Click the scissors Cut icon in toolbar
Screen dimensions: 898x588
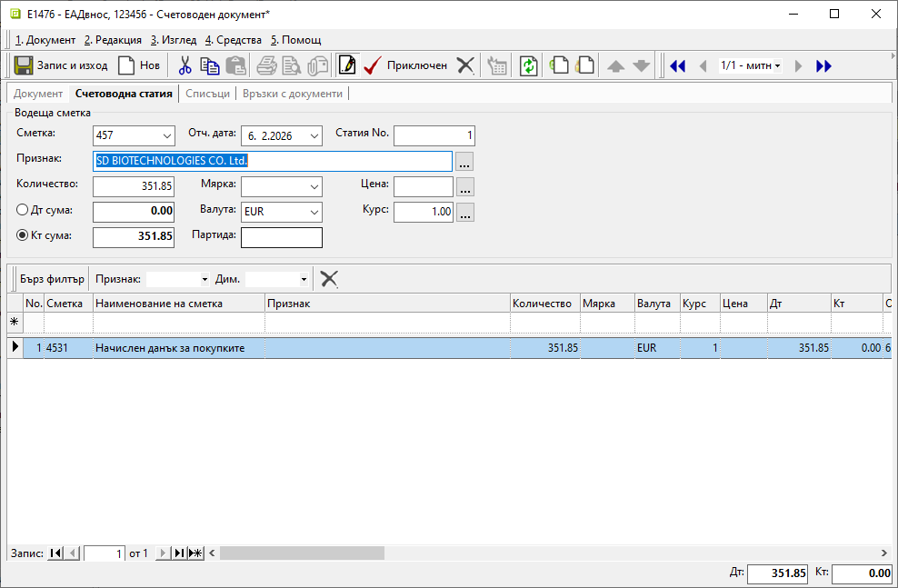click(x=185, y=65)
